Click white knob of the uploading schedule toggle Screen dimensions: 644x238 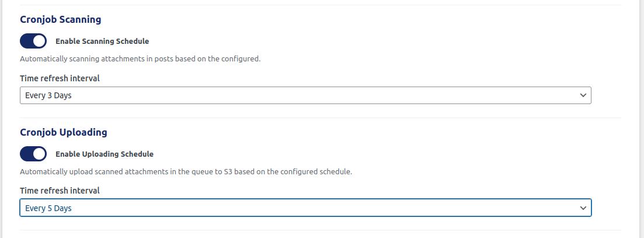[x=39, y=154]
